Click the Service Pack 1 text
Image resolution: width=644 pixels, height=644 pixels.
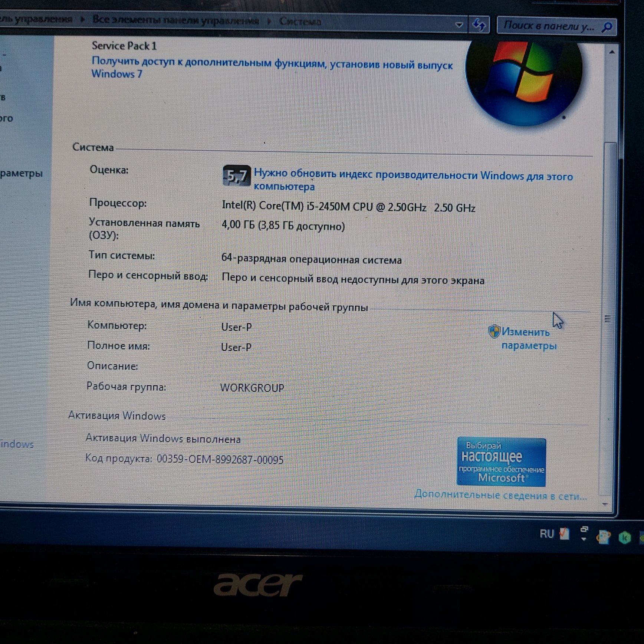(124, 46)
